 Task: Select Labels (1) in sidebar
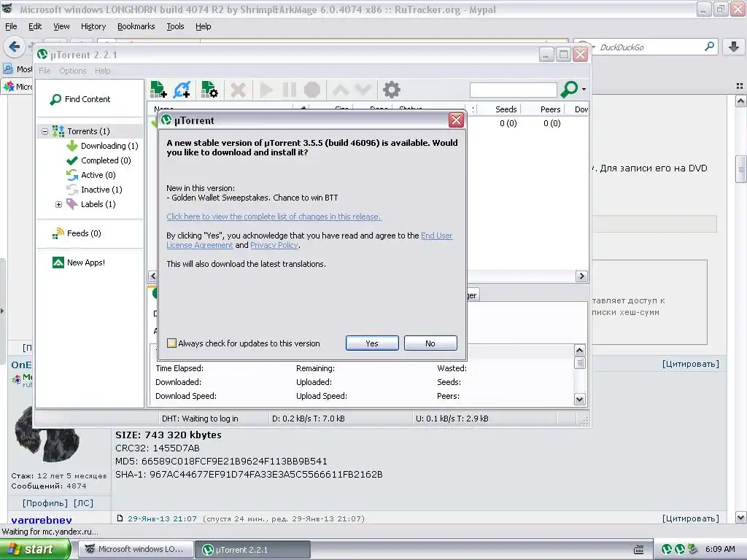pos(98,204)
